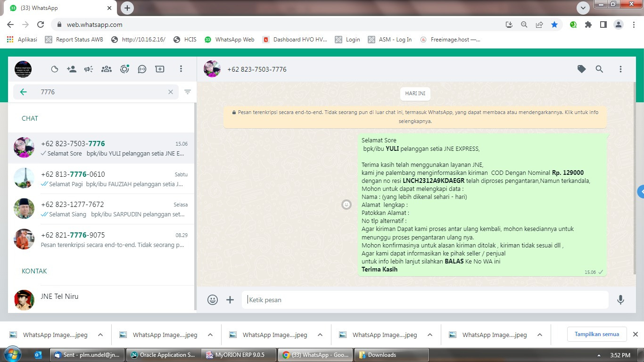
Task: Open the WhatsApp Web bookmark
Action: point(230,40)
